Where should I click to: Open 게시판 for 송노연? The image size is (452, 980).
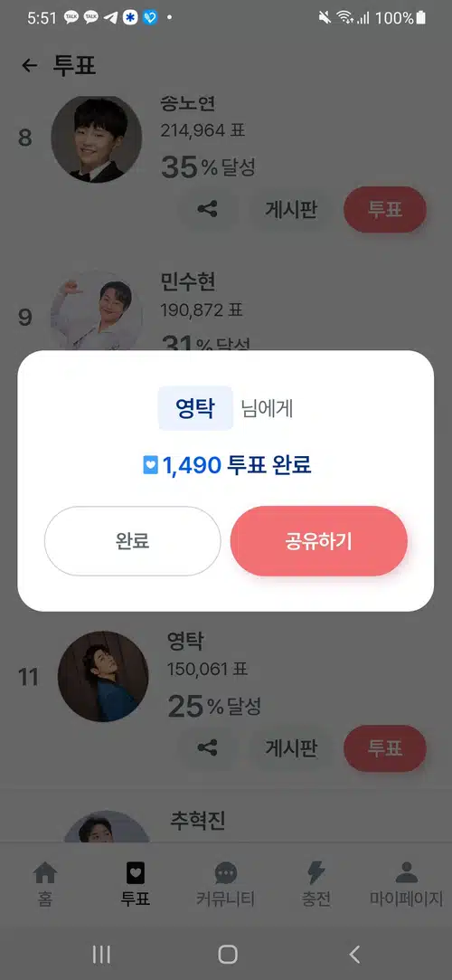(x=291, y=209)
